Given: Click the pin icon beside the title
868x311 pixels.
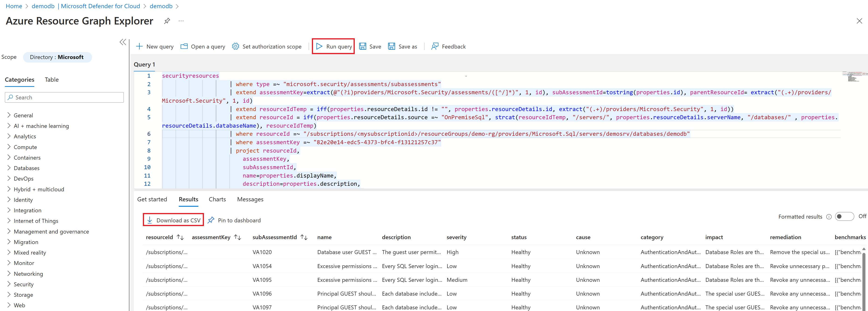Looking at the screenshot, I should click(167, 21).
